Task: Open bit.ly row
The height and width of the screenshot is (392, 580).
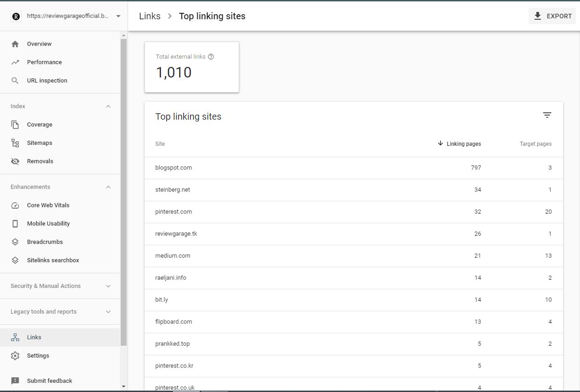Action: 354,300
